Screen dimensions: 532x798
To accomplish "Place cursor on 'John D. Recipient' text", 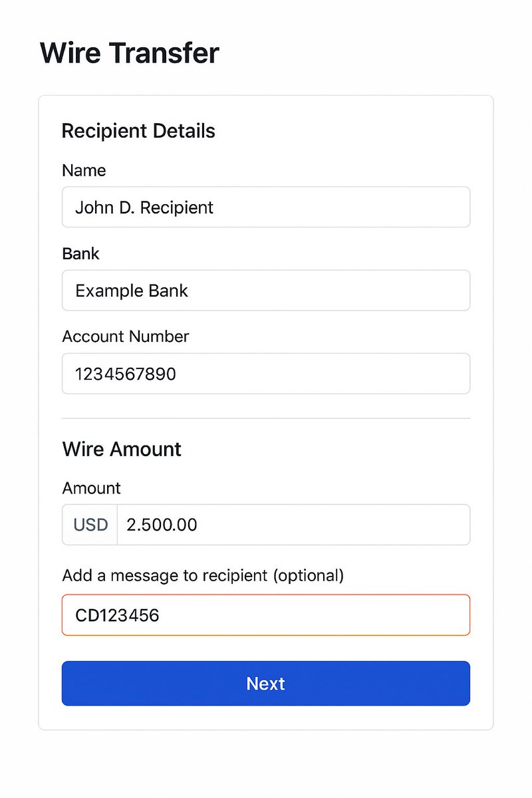I will pyautogui.click(x=144, y=207).
